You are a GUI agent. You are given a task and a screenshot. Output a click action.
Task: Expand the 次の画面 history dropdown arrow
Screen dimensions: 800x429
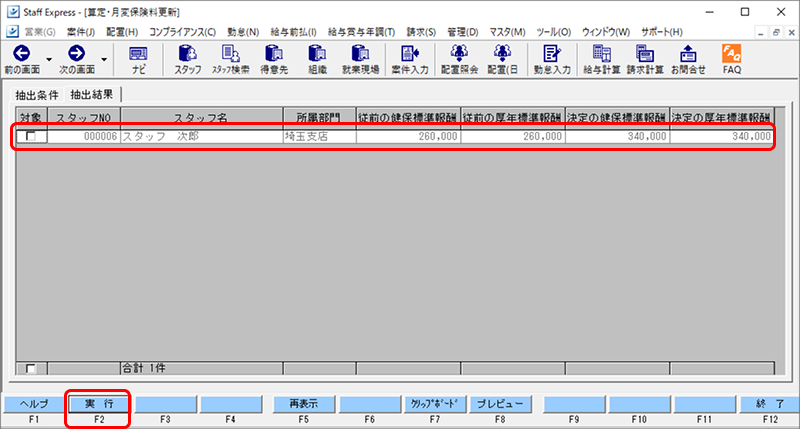point(104,60)
